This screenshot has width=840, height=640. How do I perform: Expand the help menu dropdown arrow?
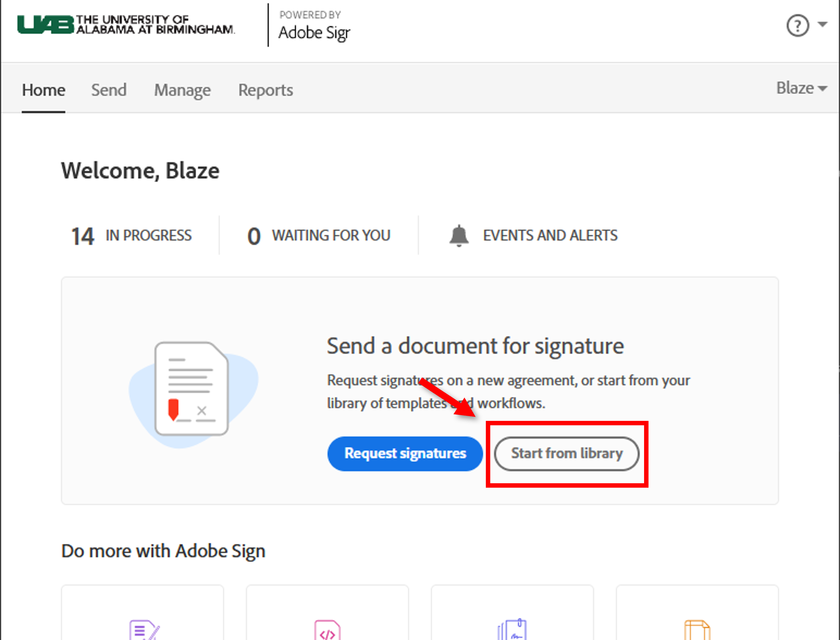[x=823, y=25]
